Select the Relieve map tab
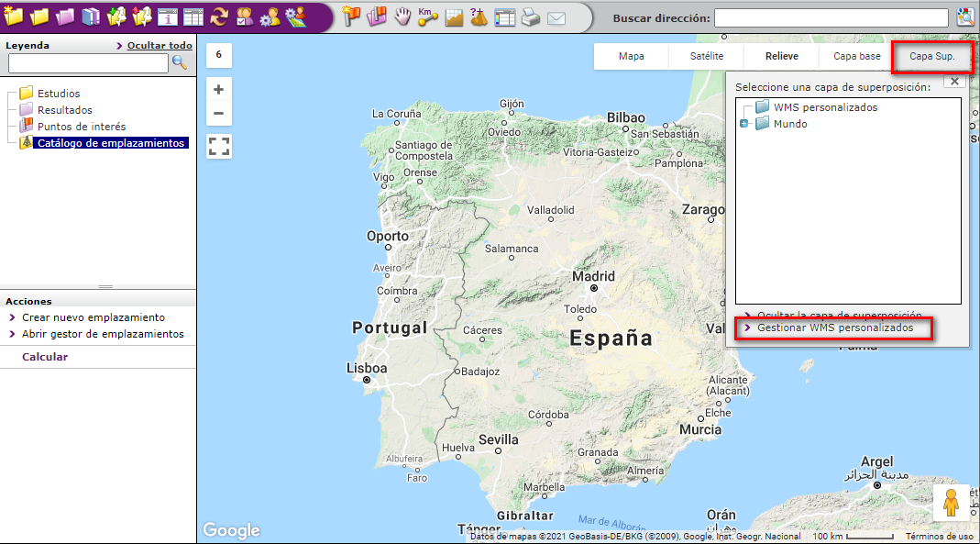 pos(781,56)
